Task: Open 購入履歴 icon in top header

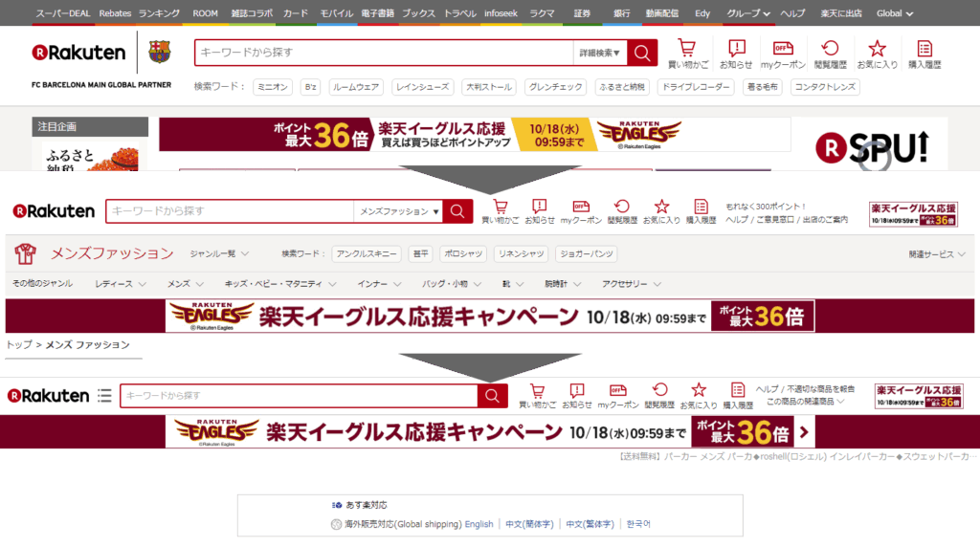Action: [x=924, y=54]
